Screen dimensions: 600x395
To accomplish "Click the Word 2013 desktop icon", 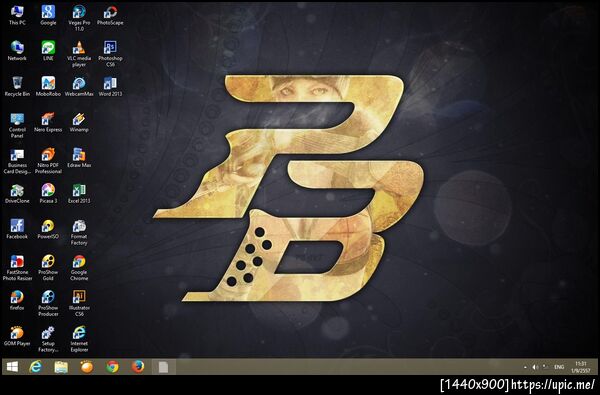I will click(x=110, y=87).
